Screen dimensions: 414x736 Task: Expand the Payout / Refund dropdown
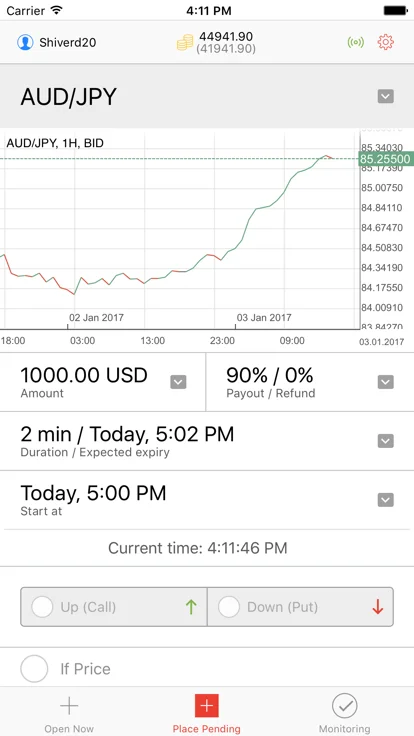pyautogui.click(x=386, y=382)
